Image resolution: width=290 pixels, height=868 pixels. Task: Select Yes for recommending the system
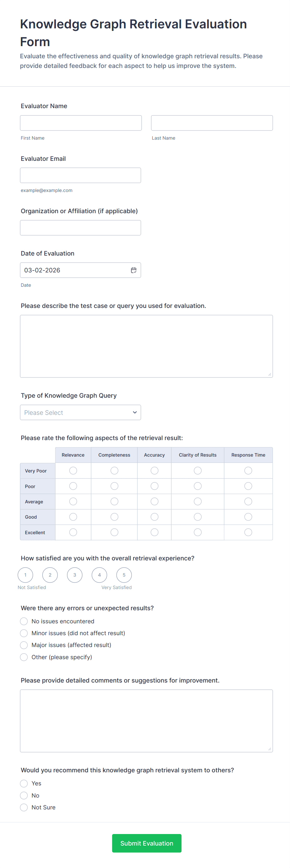click(24, 783)
